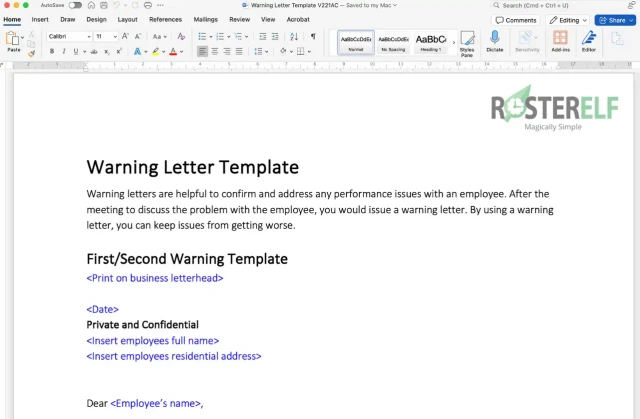This screenshot has height=419, width=640.
Task: Toggle Bold formatting
Action: pyautogui.click(x=52, y=51)
